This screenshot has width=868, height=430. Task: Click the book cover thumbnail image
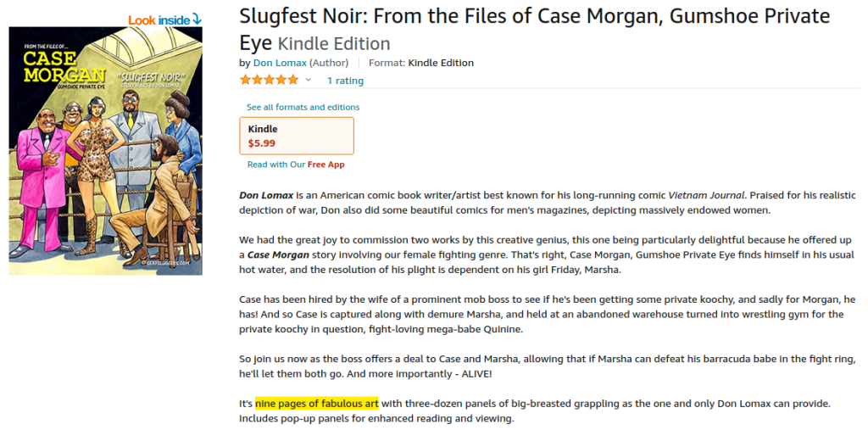pyautogui.click(x=105, y=151)
